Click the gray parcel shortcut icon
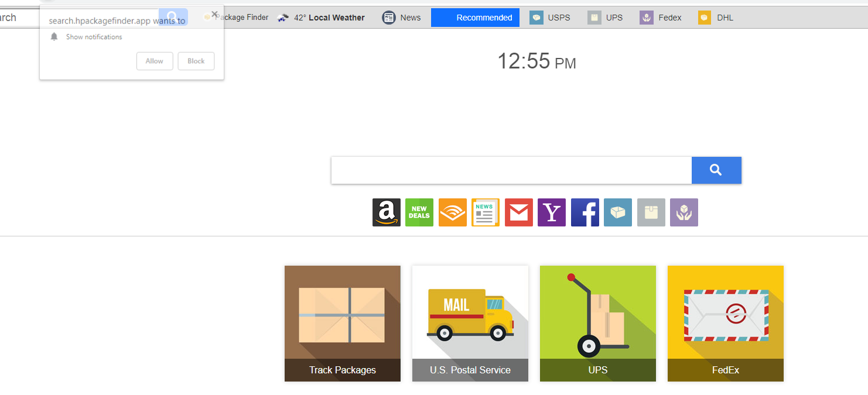868x395 pixels. (651, 212)
